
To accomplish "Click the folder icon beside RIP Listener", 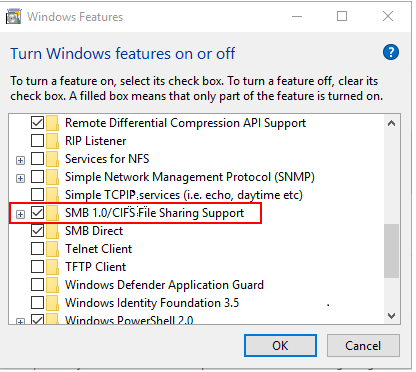I will click(x=52, y=141).
